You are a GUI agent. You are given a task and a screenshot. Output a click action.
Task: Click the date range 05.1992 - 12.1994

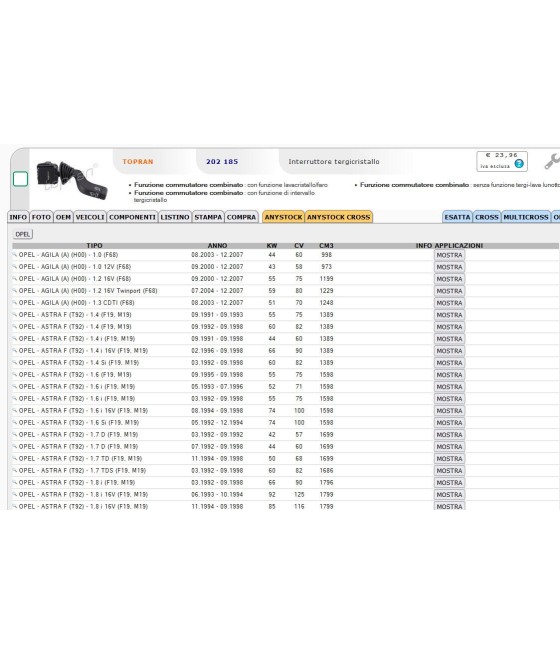(x=217, y=423)
